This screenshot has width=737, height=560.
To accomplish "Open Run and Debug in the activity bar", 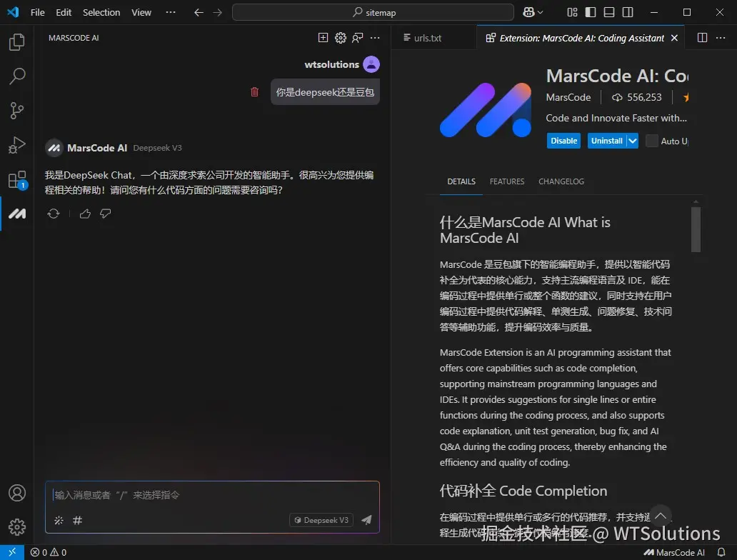I will [16, 144].
